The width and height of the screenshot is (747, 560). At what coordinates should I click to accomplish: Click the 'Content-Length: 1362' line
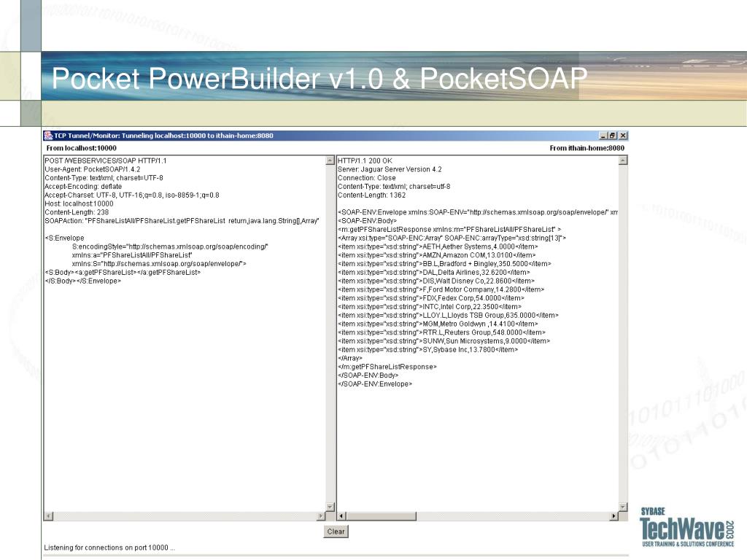[371, 195]
